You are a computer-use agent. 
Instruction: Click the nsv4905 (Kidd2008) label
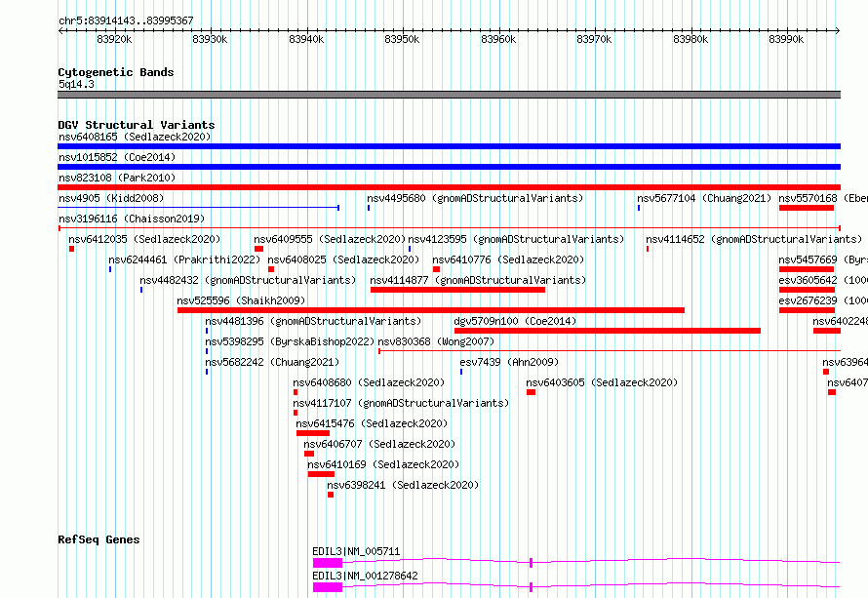(x=111, y=198)
